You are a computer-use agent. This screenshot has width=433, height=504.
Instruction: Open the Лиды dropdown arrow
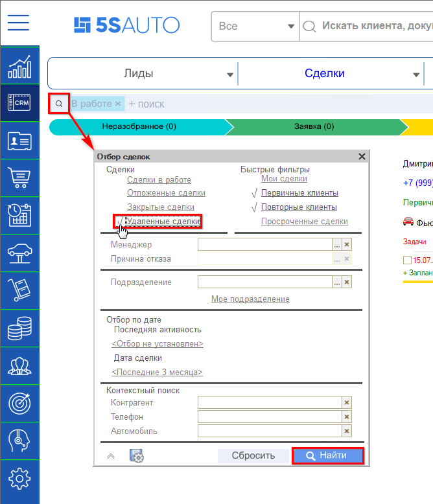point(230,74)
